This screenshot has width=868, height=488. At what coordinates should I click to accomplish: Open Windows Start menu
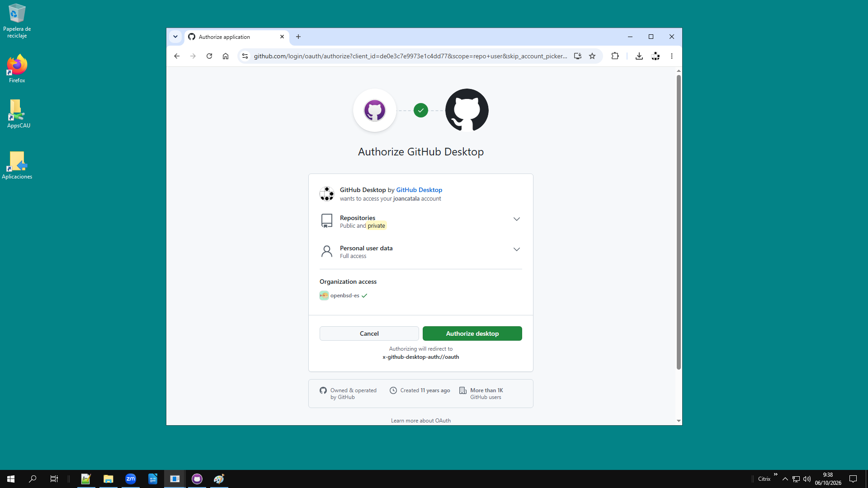tap(11, 479)
